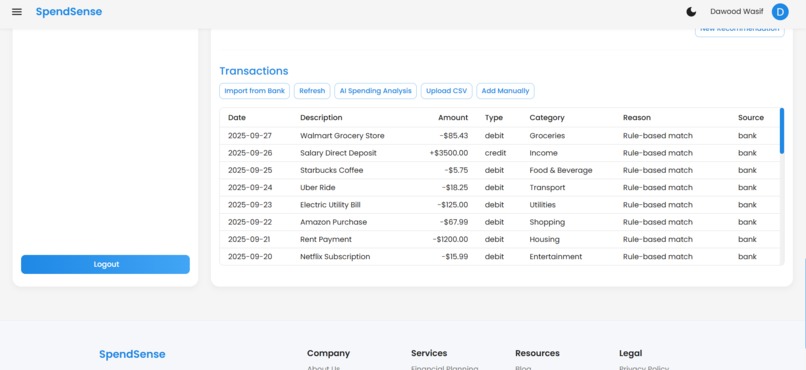The image size is (806, 370).
Task: Click the -$1200.00 amount
Action: coord(450,239)
